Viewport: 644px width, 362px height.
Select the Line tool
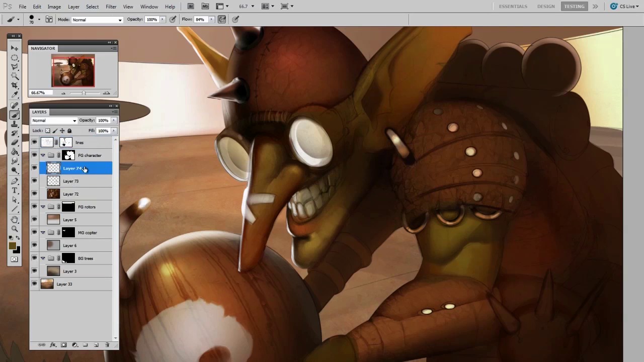coord(15,209)
